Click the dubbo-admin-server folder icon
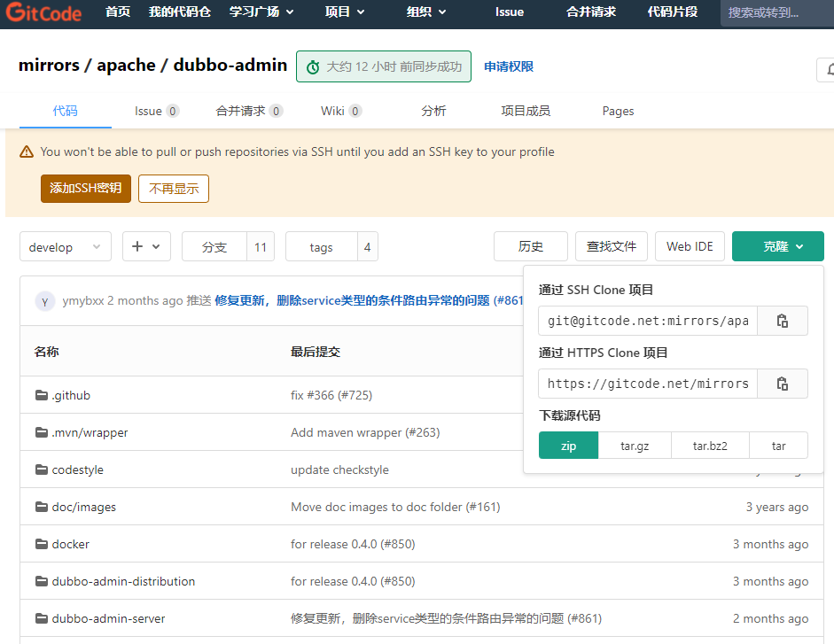 pyautogui.click(x=42, y=618)
